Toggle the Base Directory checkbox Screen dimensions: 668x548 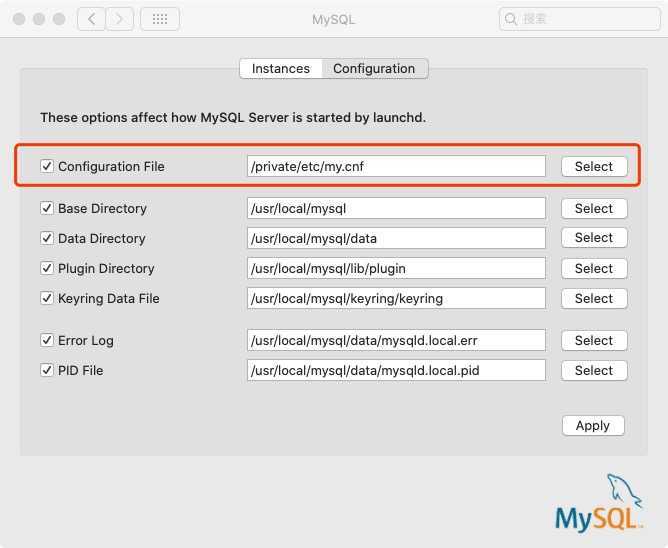point(47,208)
